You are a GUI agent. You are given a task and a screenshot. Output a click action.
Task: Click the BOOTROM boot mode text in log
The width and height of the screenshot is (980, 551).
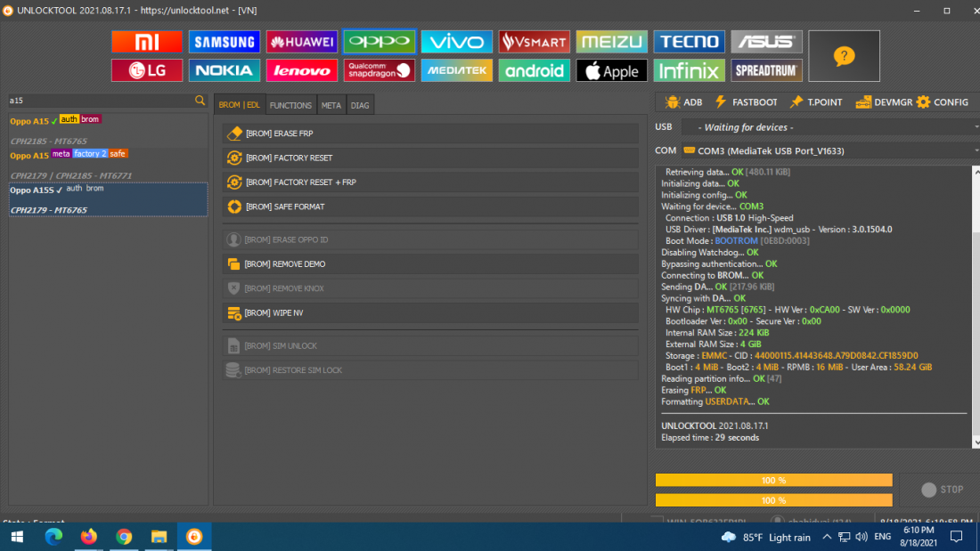(736, 240)
